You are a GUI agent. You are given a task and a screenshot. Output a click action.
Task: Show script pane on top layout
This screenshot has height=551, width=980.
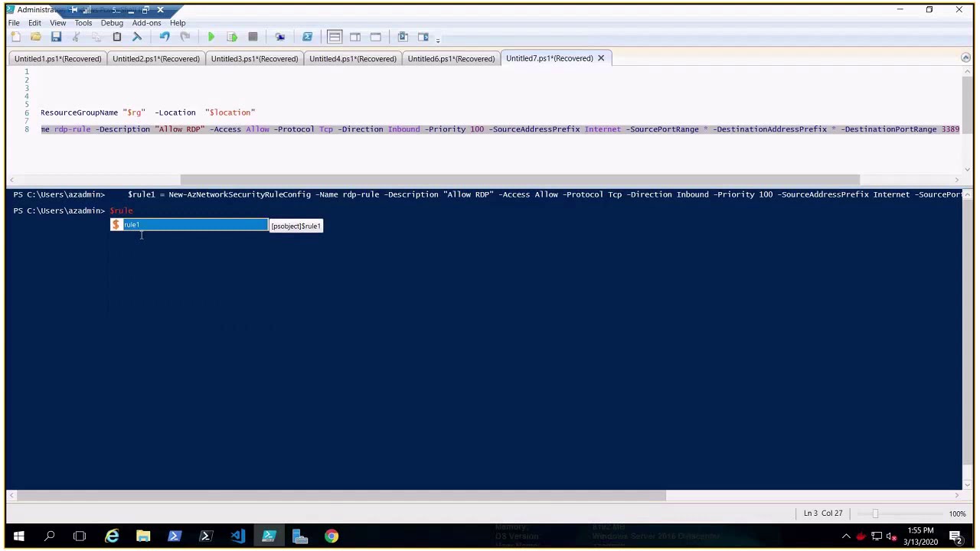335,37
